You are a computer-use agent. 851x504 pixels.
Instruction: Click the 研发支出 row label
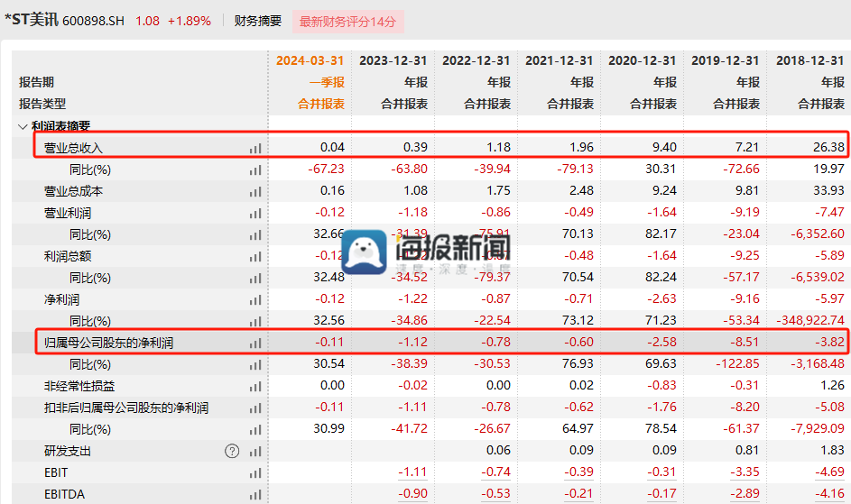[68, 451]
